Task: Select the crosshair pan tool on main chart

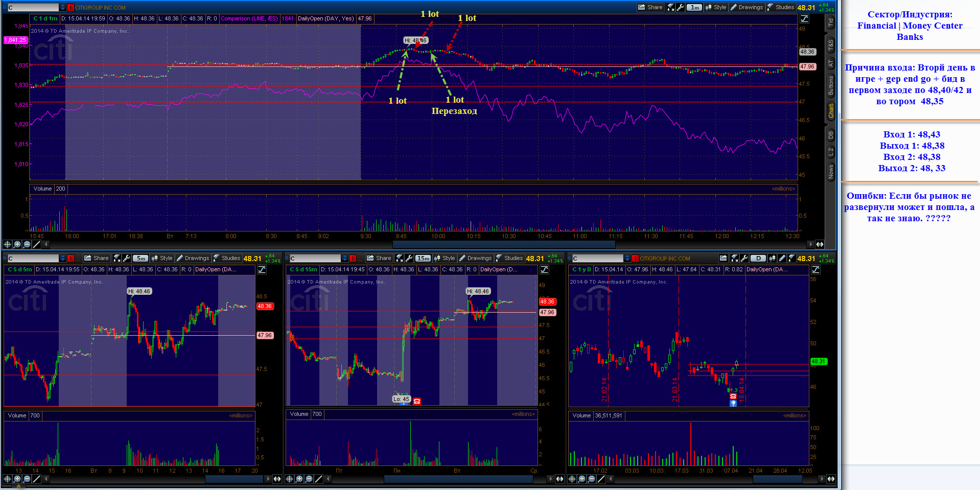Action: pyautogui.click(x=7, y=244)
